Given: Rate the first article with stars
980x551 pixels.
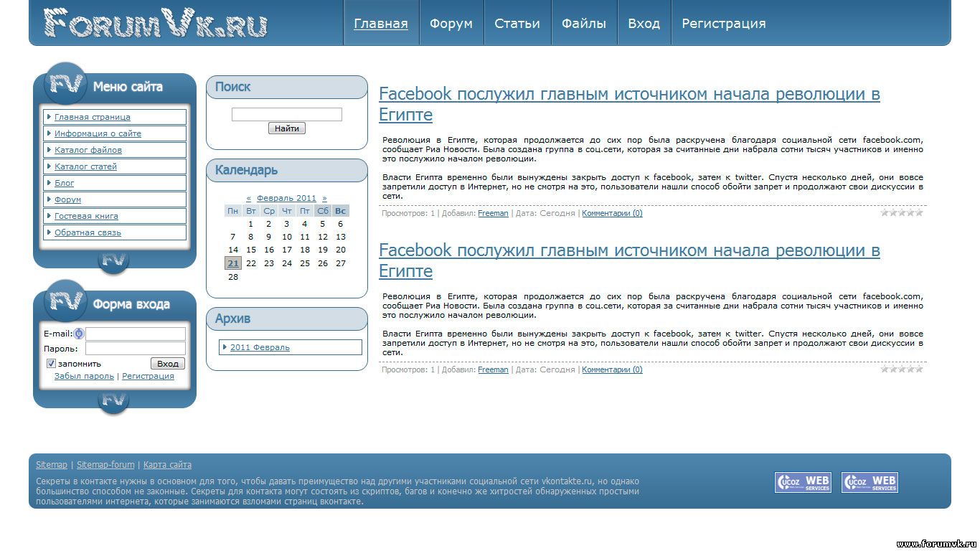Looking at the screenshot, I should [x=902, y=212].
